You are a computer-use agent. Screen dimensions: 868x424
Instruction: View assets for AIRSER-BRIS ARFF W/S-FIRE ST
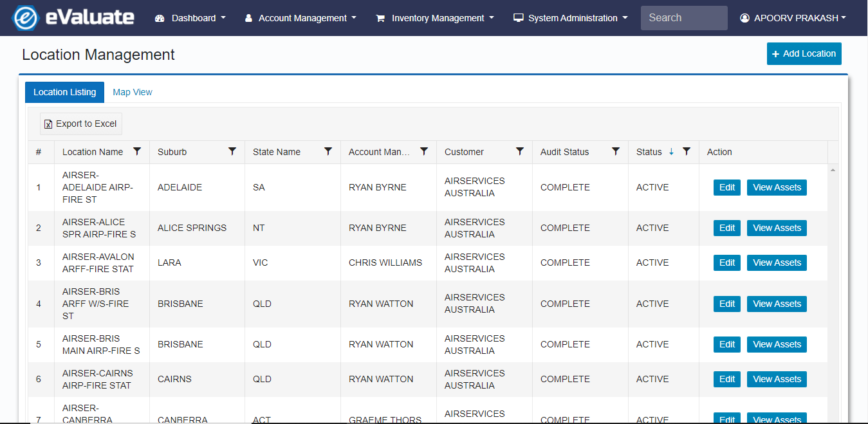[x=777, y=304]
